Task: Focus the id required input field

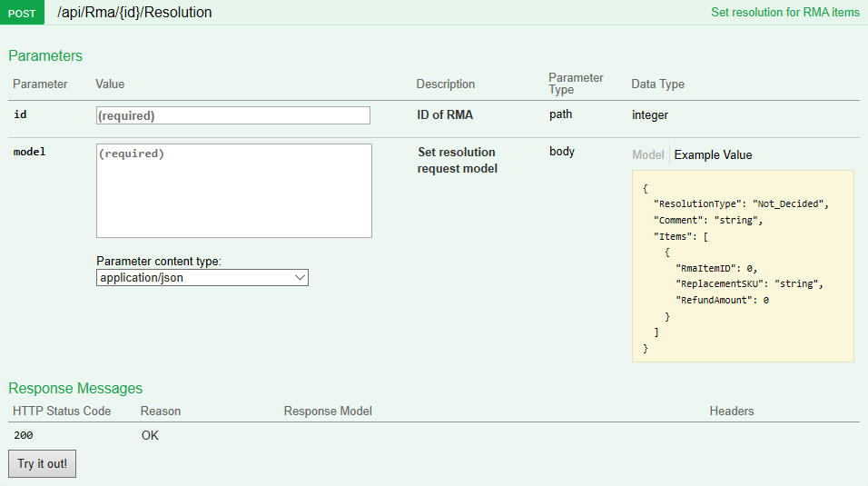Action: (x=233, y=115)
